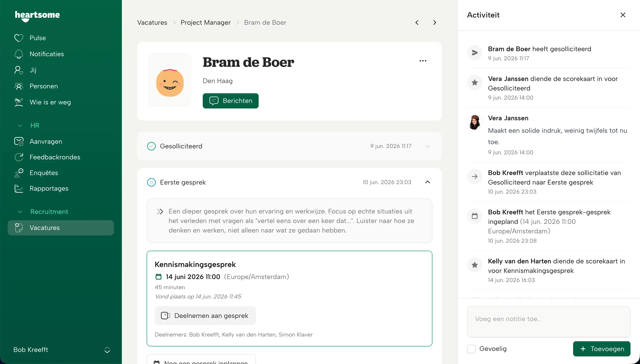Click the paper plane icon by heeft gesolliciteerd
Image resolution: width=640 pixels, height=364 pixels.
pyautogui.click(x=474, y=53)
